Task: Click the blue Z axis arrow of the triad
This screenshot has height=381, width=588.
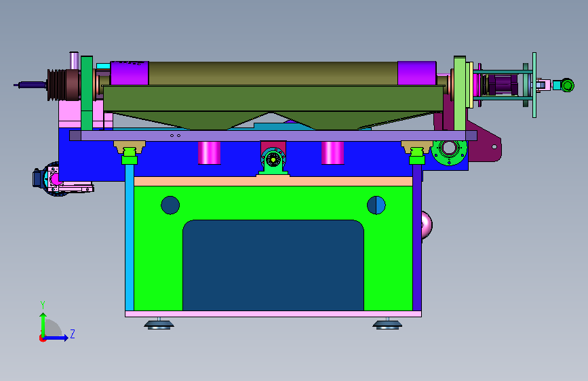Action: tap(56, 338)
